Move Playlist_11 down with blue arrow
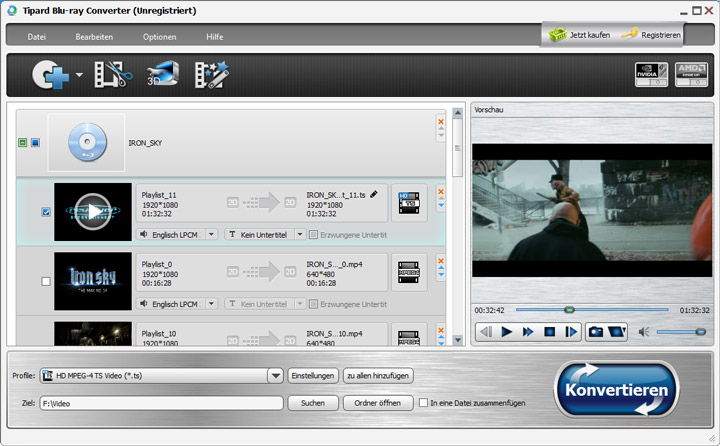Viewport: 720px width, 446px height. click(441, 205)
